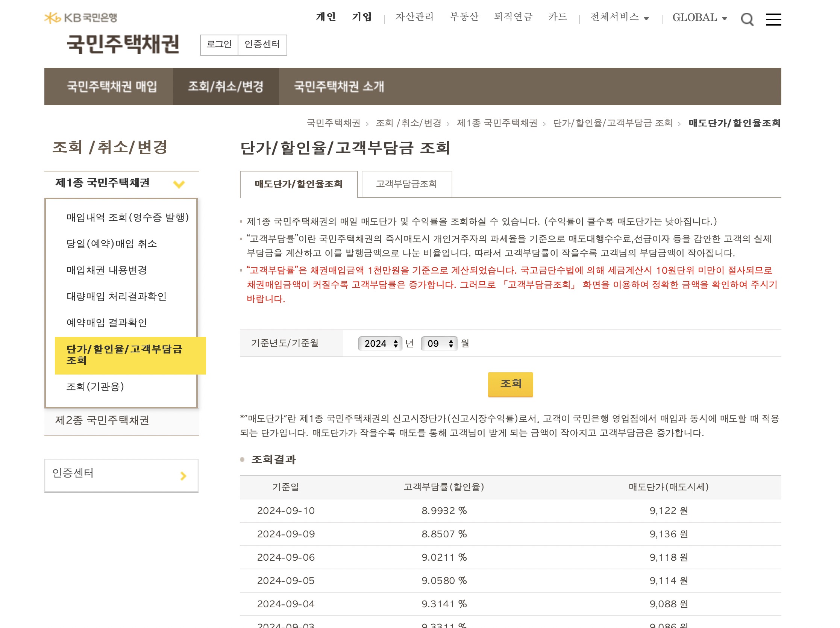Open the 2024 year dropdown

(380, 344)
